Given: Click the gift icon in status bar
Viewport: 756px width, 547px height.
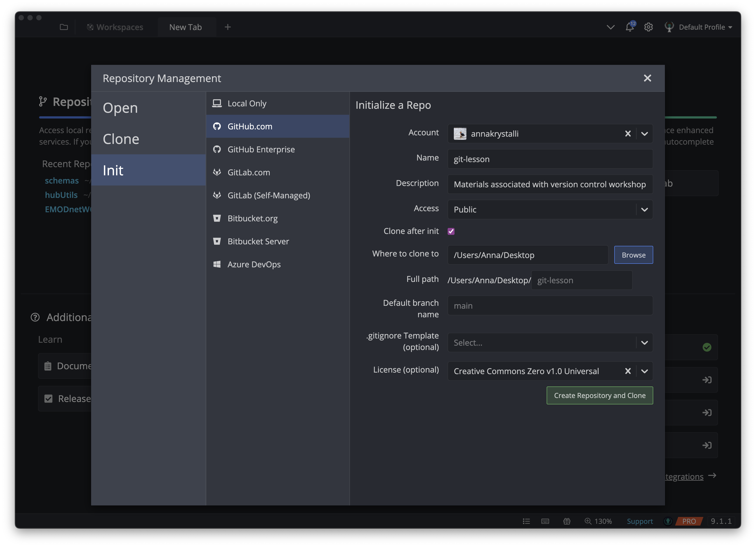Looking at the screenshot, I should tap(567, 521).
